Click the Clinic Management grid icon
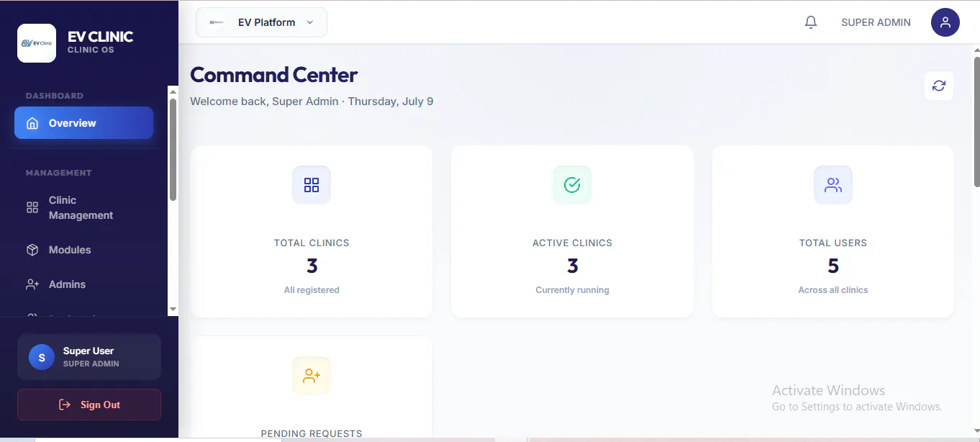980x442 pixels. pyautogui.click(x=32, y=207)
